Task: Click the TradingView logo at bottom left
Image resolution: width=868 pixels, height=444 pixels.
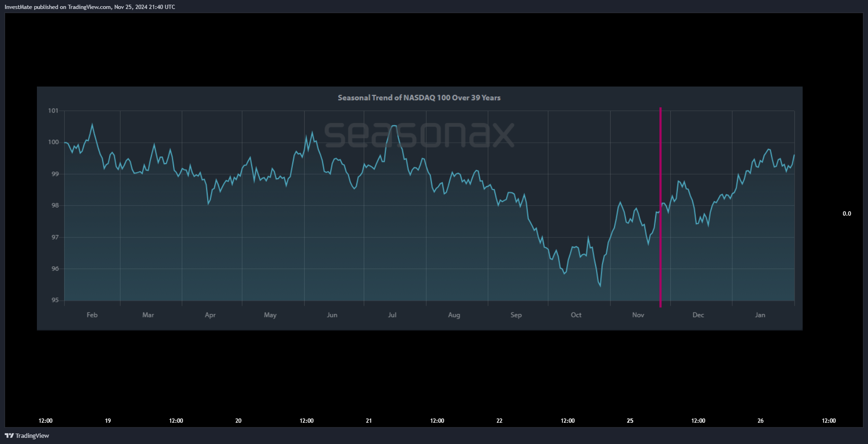Action: click(27, 435)
